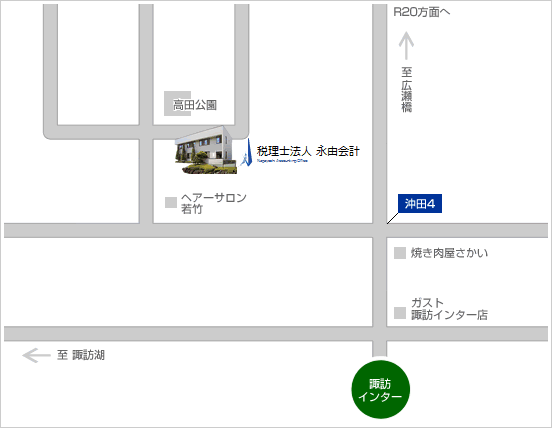Click the 高田公園 gray square marker
Screen dimensions: 552x428
177,103
